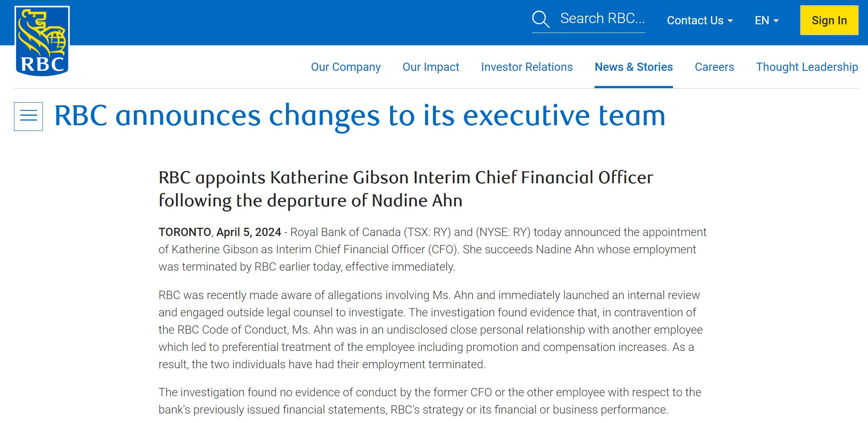The image size is (868, 423).
Task: Click the page title about executive team changes
Action: click(x=360, y=116)
